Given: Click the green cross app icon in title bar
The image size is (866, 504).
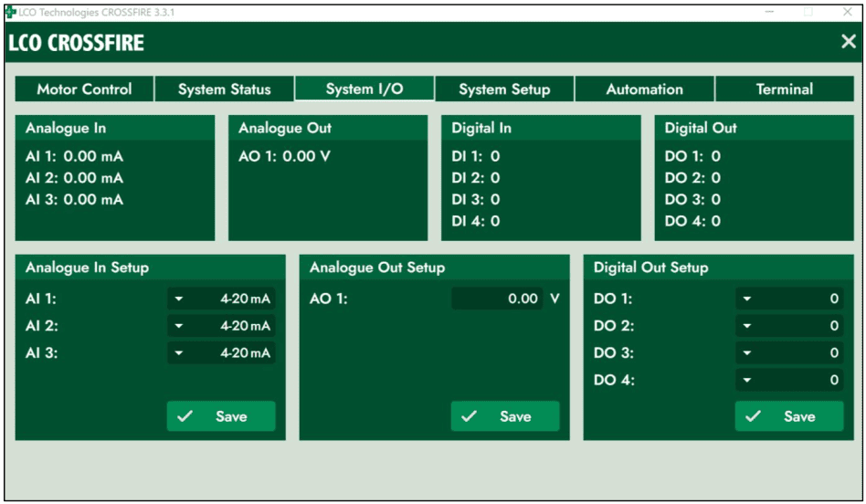Looking at the screenshot, I should click(10, 12).
